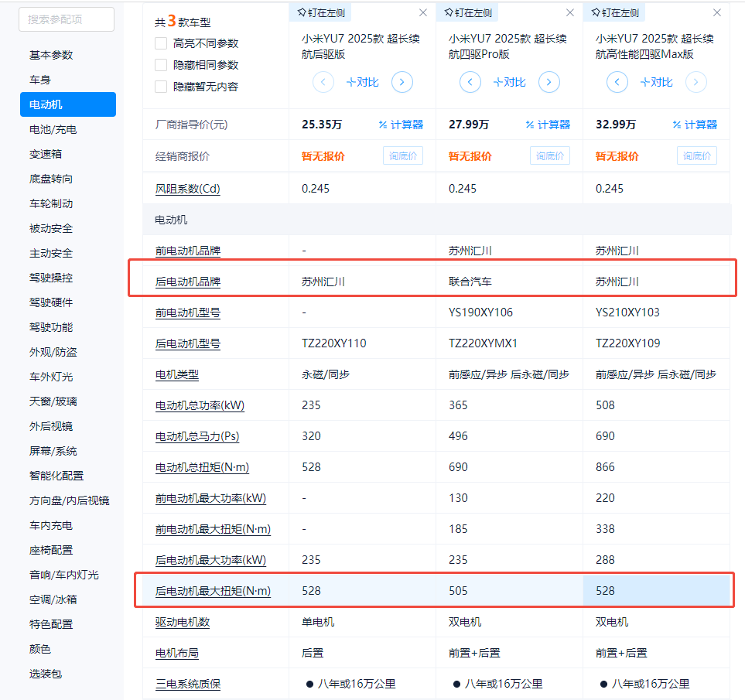Remove the 四驱Pro版 column with its X
Screen dimensions: 745x700
[x=570, y=13]
